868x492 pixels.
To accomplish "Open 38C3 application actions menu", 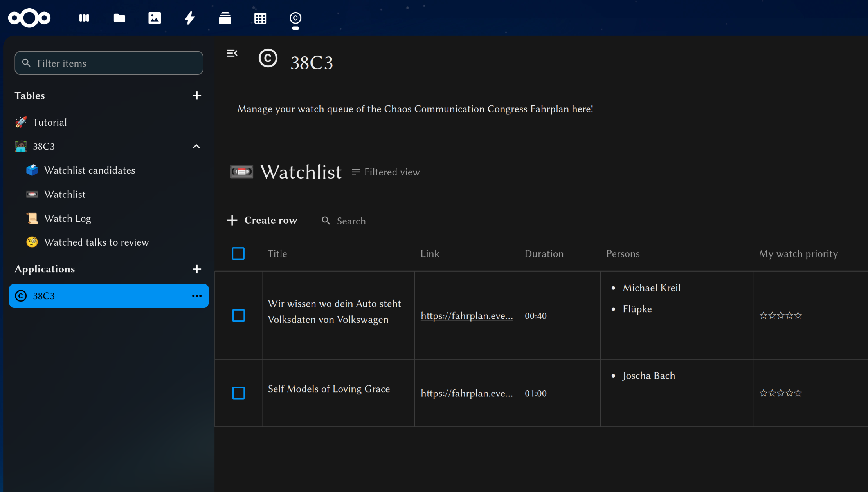I will pos(197,296).
